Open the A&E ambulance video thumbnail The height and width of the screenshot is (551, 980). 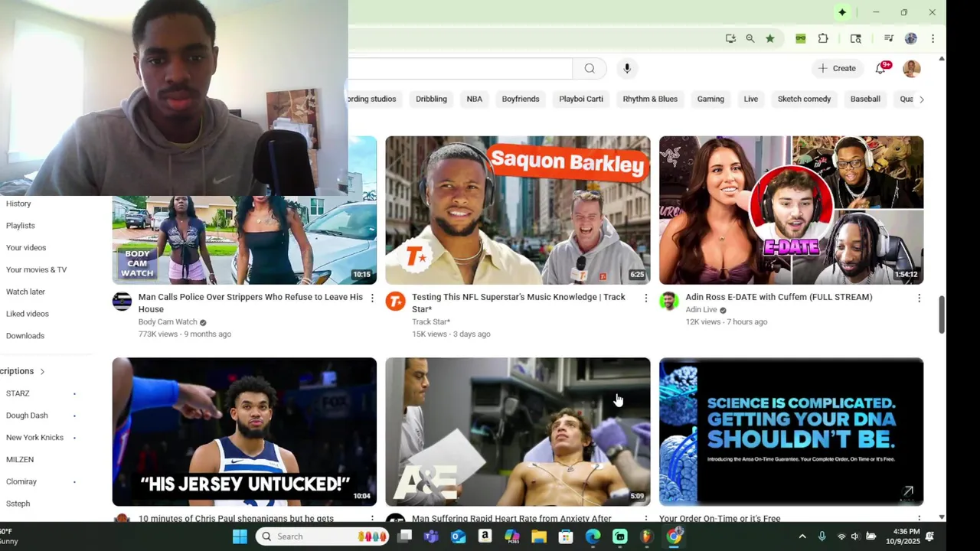(518, 432)
